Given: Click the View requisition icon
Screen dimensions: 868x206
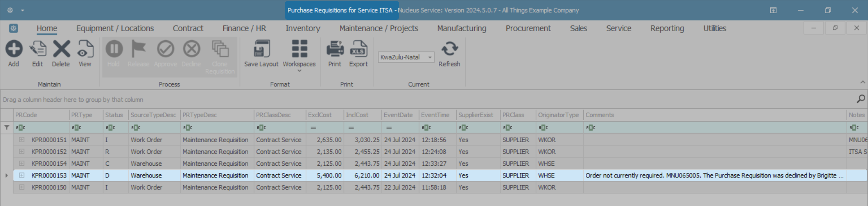Looking at the screenshot, I should click(85, 49).
